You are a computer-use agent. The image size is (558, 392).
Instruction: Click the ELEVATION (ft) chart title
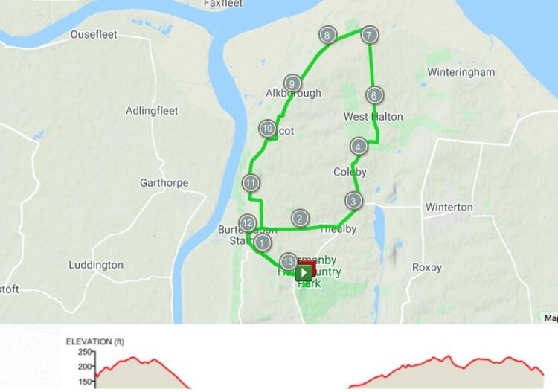pos(95,342)
